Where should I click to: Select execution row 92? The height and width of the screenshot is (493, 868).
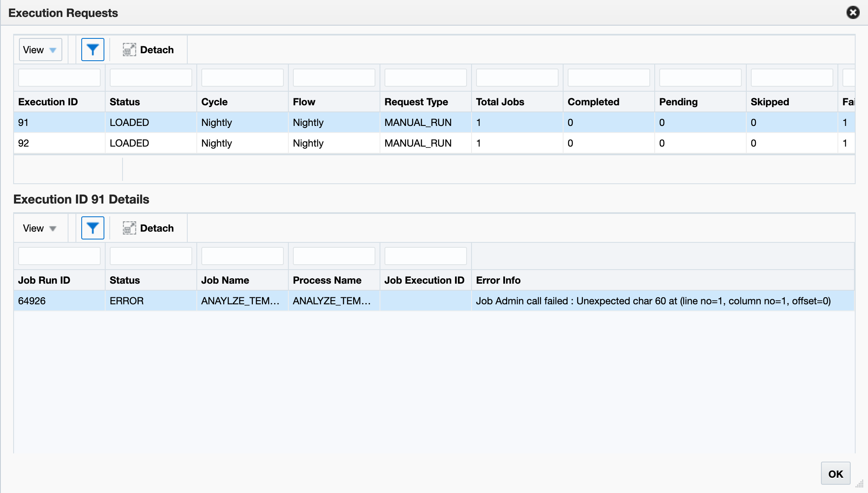pos(24,143)
